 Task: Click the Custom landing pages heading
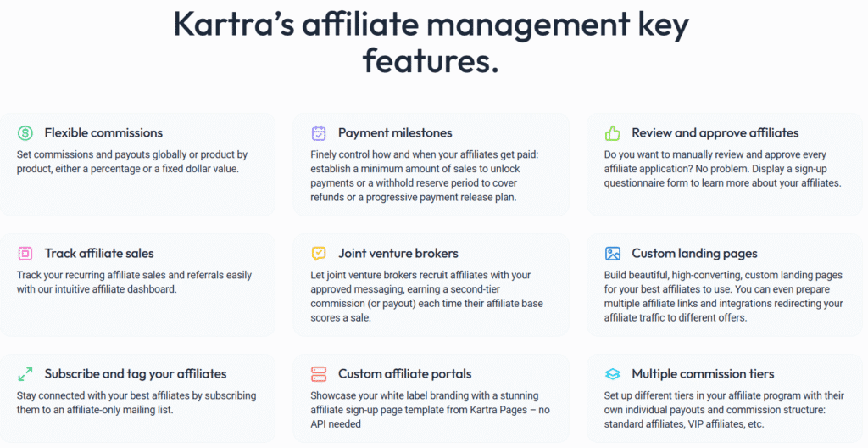695,254
